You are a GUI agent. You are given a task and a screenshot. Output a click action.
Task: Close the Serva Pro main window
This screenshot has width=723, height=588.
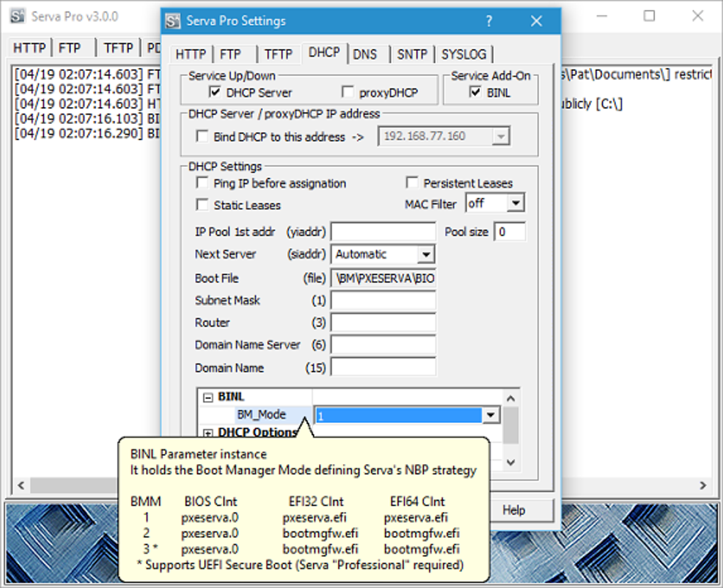(x=697, y=16)
